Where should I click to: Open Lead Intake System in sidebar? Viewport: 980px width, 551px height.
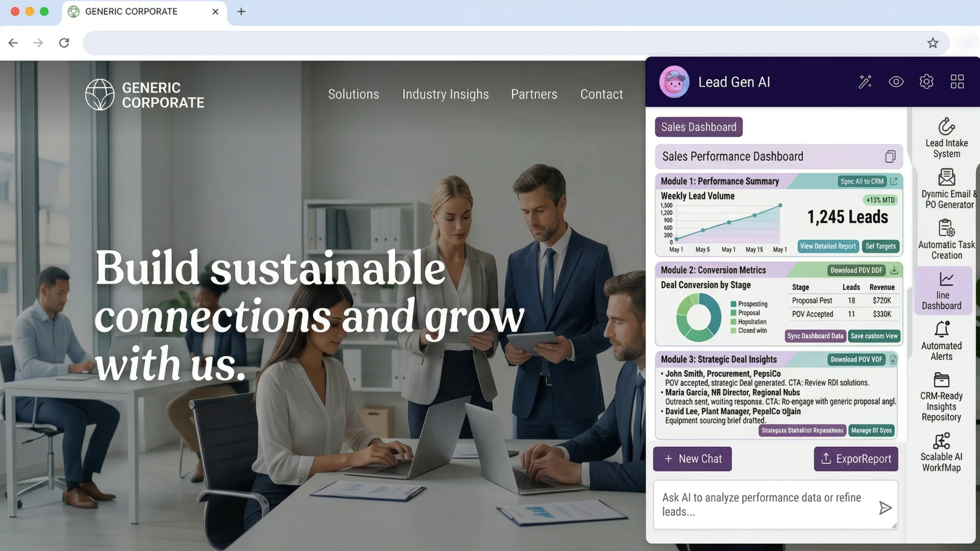pos(946,138)
